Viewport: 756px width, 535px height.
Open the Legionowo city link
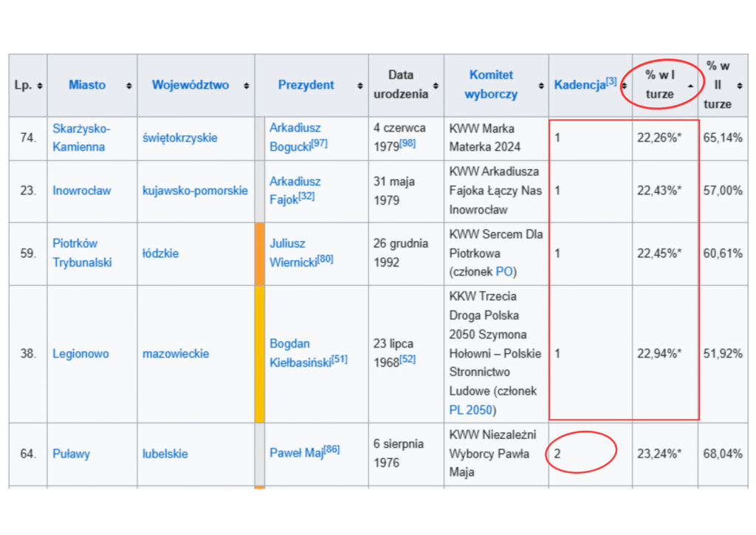[x=80, y=354]
